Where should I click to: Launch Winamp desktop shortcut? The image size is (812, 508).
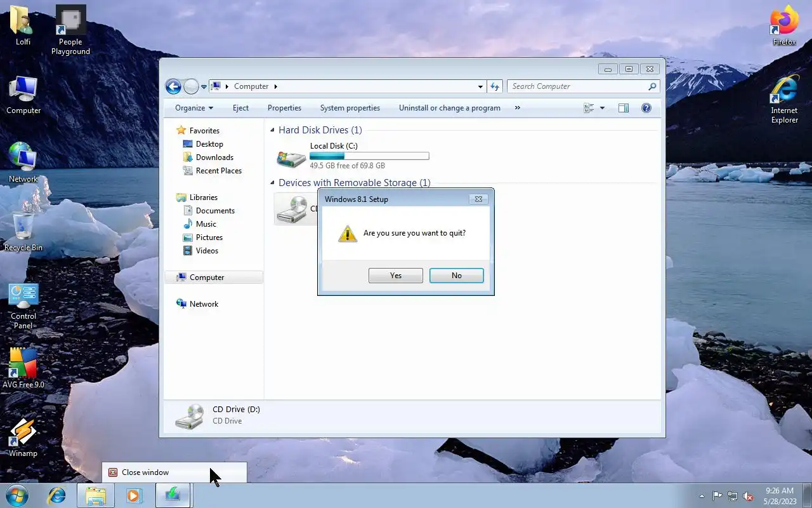(x=23, y=438)
